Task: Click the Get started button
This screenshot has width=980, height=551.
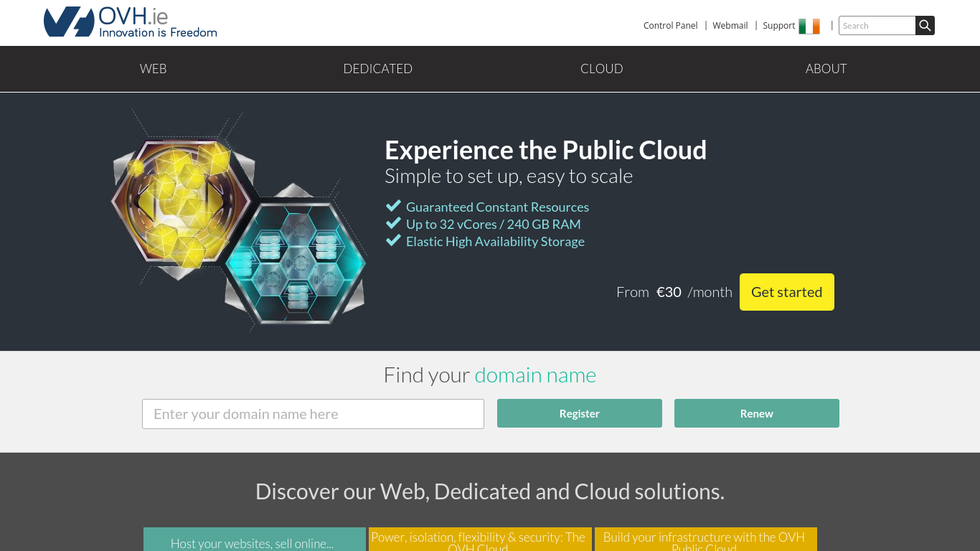Action: point(786,292)
